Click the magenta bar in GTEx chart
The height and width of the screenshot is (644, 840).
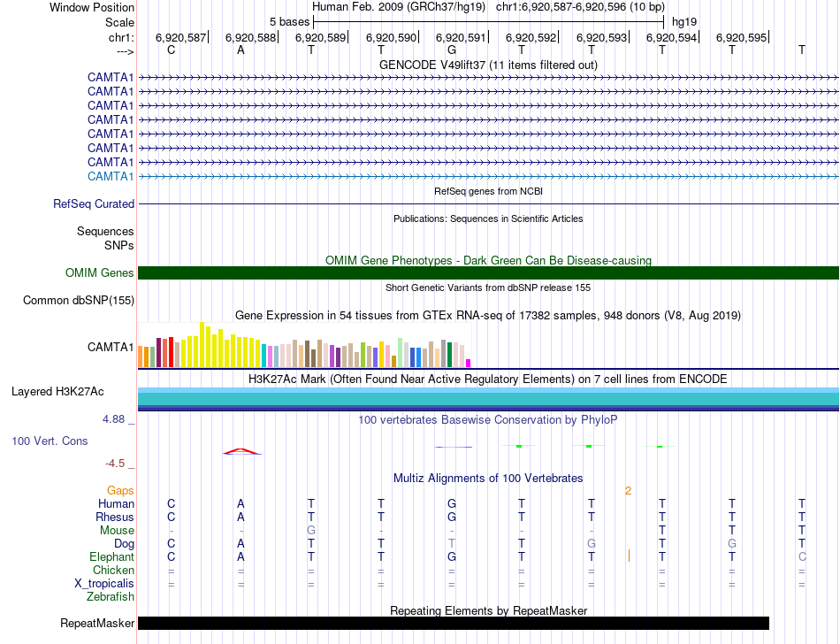click(x=469, y=363)
